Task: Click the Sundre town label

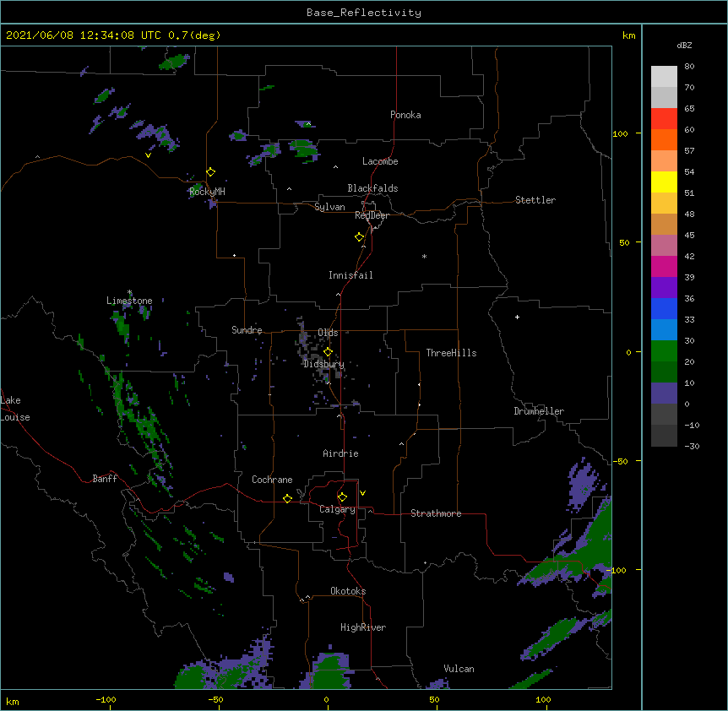Action: click(x=247, y=330)
